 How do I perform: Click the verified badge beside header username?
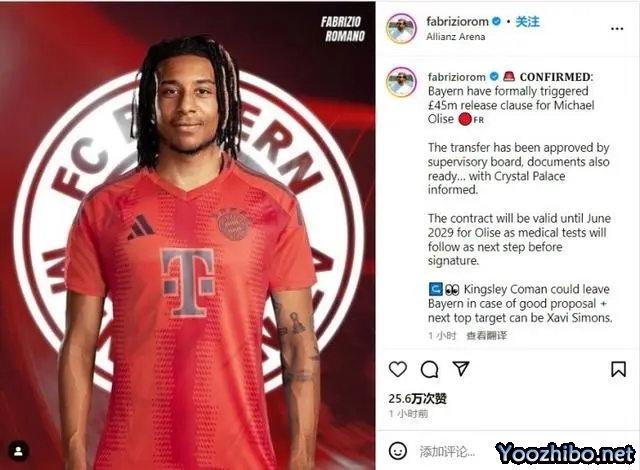tap(496, 21)
